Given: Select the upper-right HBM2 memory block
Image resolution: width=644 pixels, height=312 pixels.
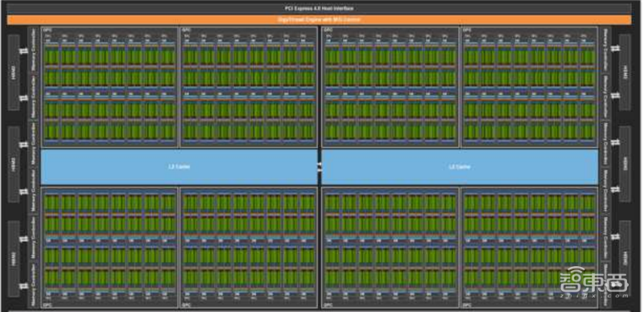Looking at the screenshot, I should click(625, 72).
